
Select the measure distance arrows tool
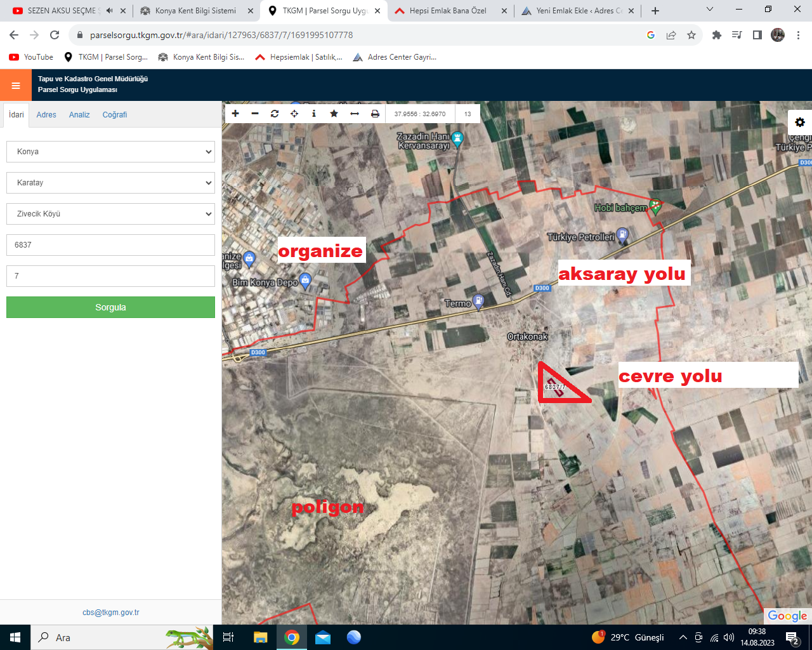355,114
